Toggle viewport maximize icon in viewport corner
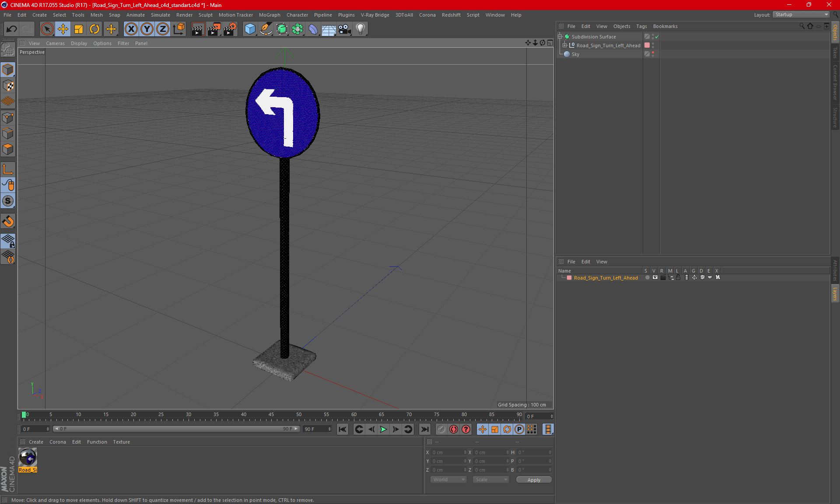Screen dimensions: 840x504 [550, 43]
